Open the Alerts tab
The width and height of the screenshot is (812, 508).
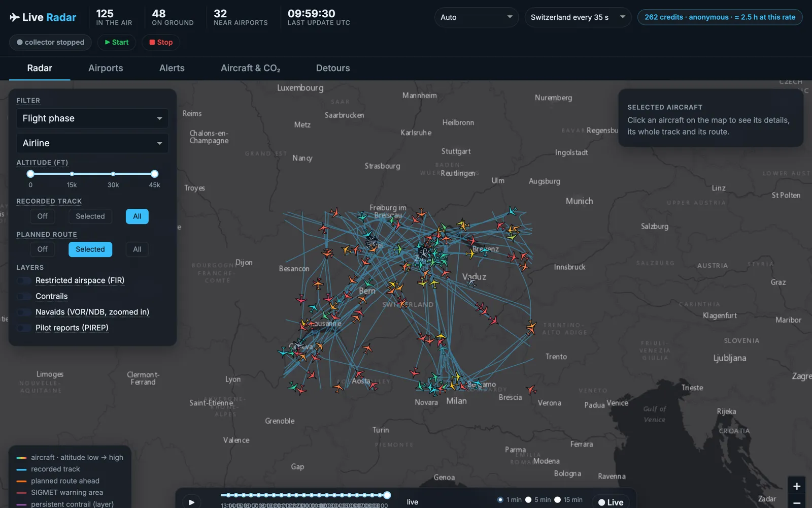[172, 68]
